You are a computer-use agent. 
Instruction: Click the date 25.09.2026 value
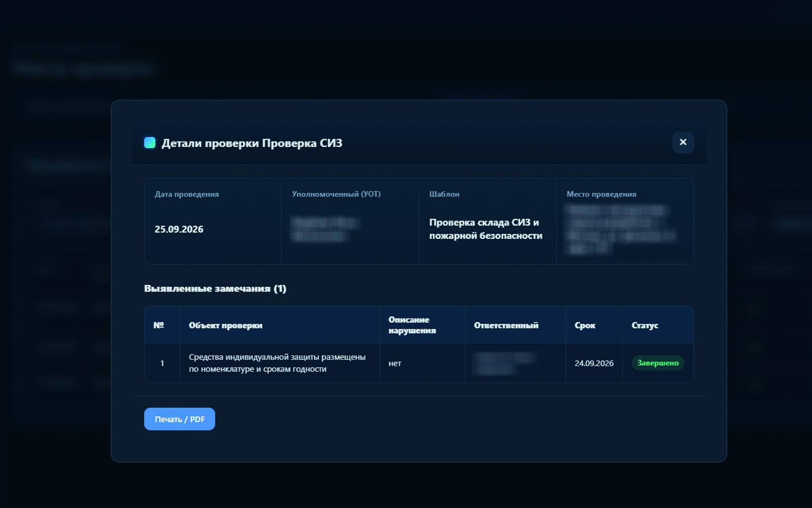click(179, 229)
